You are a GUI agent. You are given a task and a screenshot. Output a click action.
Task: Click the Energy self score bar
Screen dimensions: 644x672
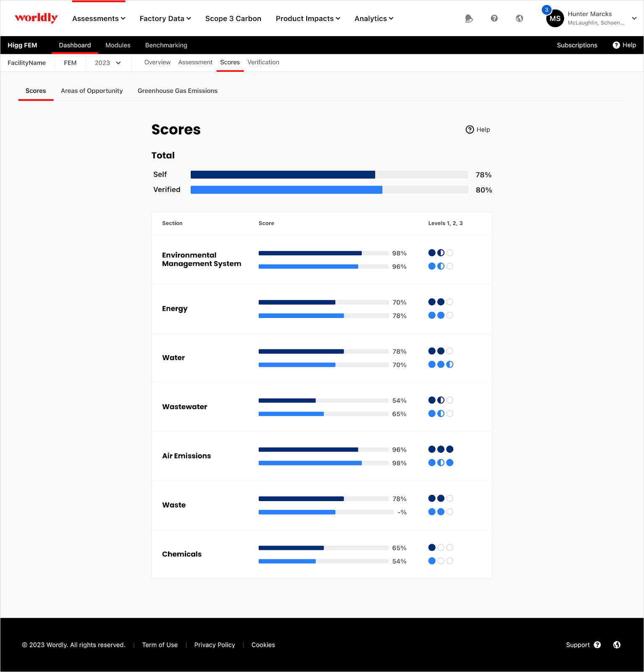coord(323,302)
